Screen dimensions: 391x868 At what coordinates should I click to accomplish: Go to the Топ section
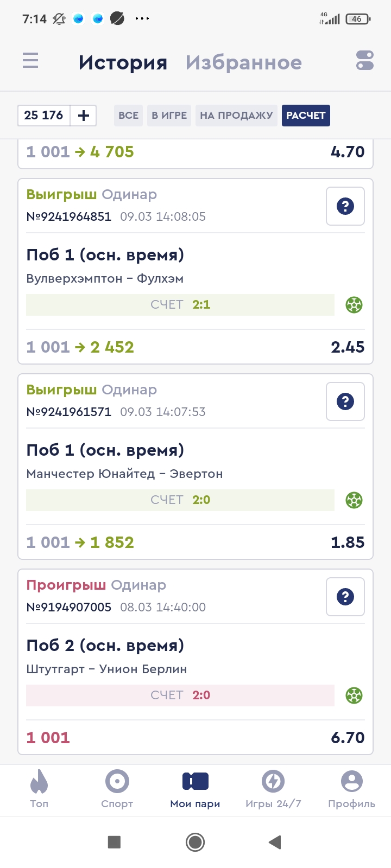click(39, 789)
